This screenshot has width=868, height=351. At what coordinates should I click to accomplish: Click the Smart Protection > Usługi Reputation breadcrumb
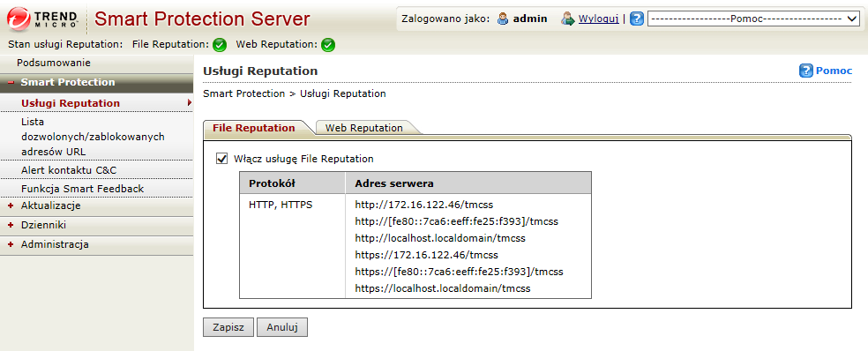click(295, 93)
